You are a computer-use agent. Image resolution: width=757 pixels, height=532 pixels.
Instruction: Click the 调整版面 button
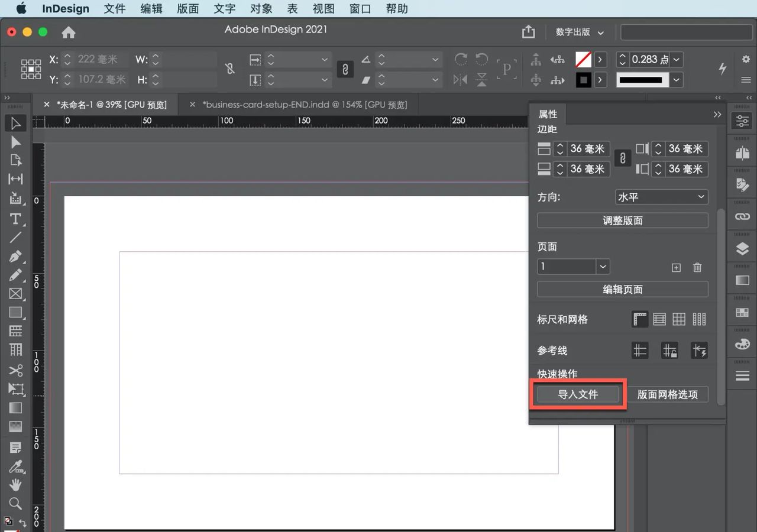pyautogui.click(x=622, y=220)
